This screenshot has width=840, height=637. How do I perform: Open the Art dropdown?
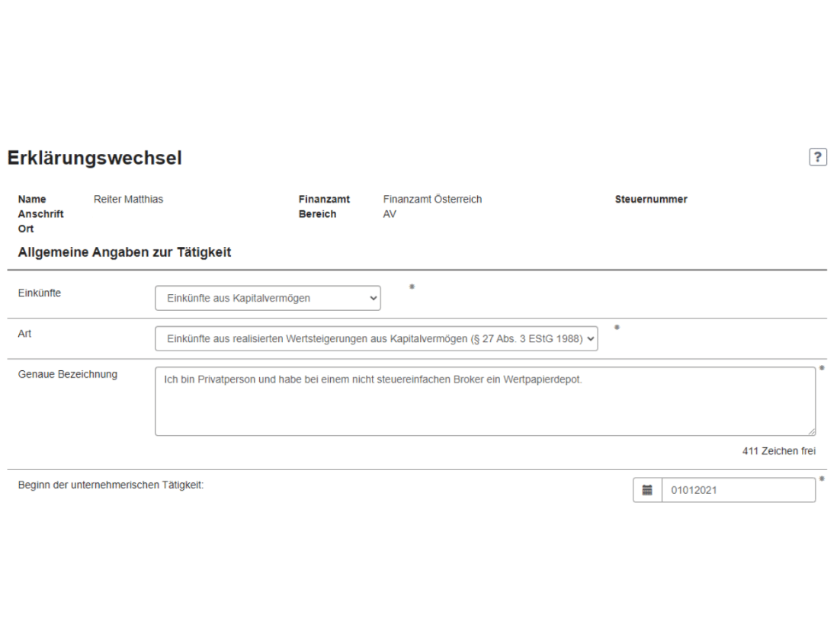376,338
